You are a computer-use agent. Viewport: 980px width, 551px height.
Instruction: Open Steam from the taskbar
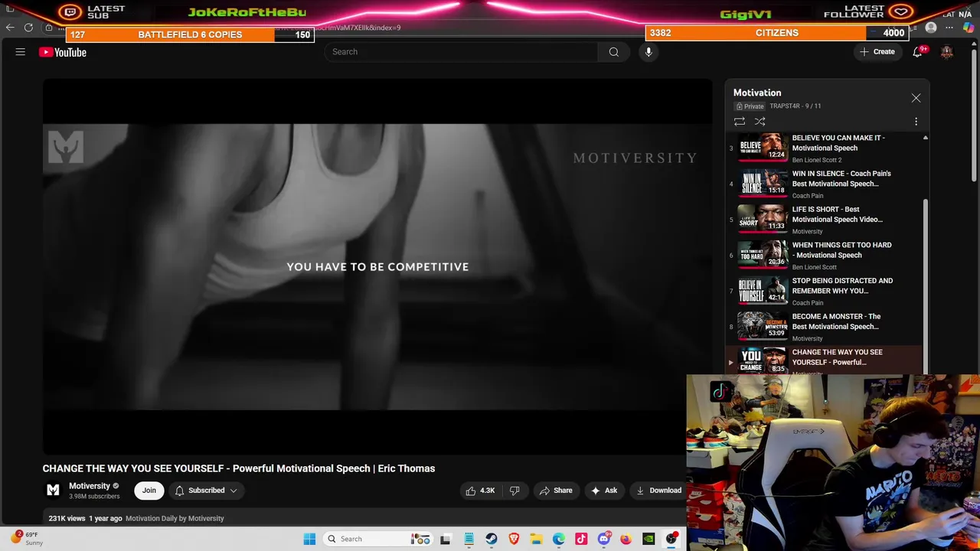tap(491, 539)
